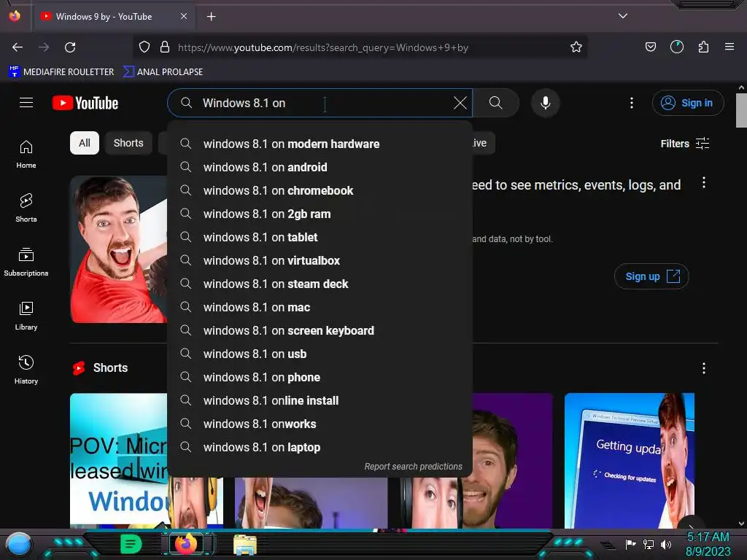Choose suggestion 'windows 8.1 on virtualbox'
Image resolution: width=747 pixels, height=560 pixels.
click(320, 260)
